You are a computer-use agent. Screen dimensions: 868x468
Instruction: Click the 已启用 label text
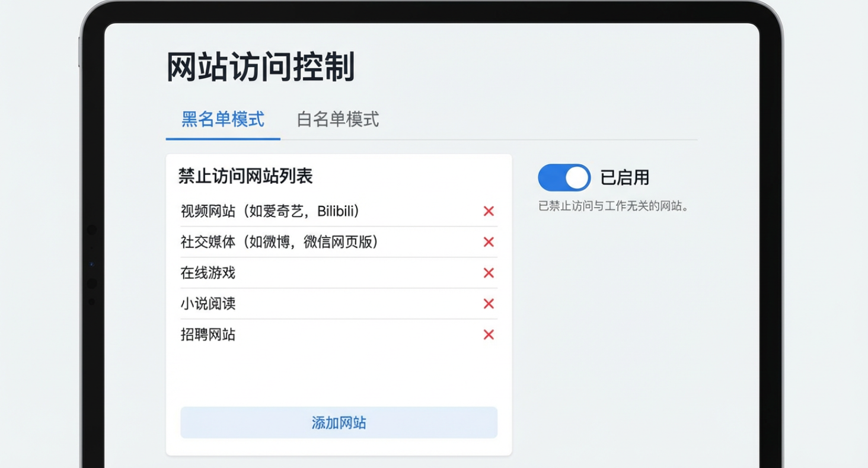625,177
